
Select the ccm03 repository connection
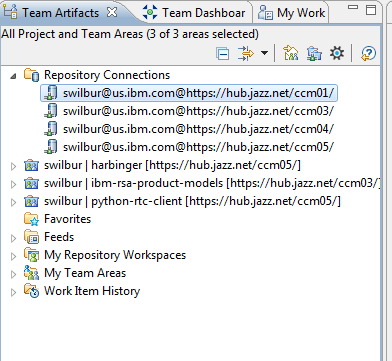point(189,111)
